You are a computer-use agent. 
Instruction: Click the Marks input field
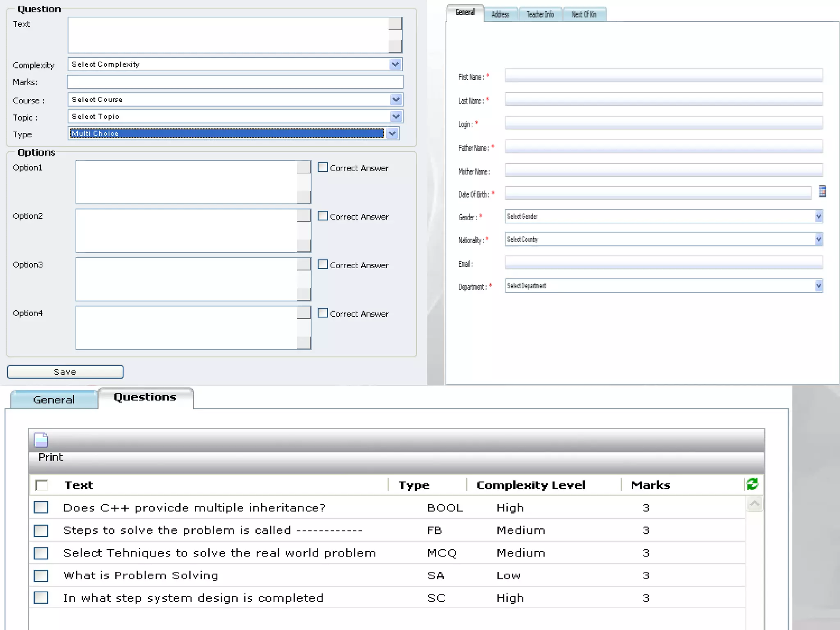tap(235, 82)
